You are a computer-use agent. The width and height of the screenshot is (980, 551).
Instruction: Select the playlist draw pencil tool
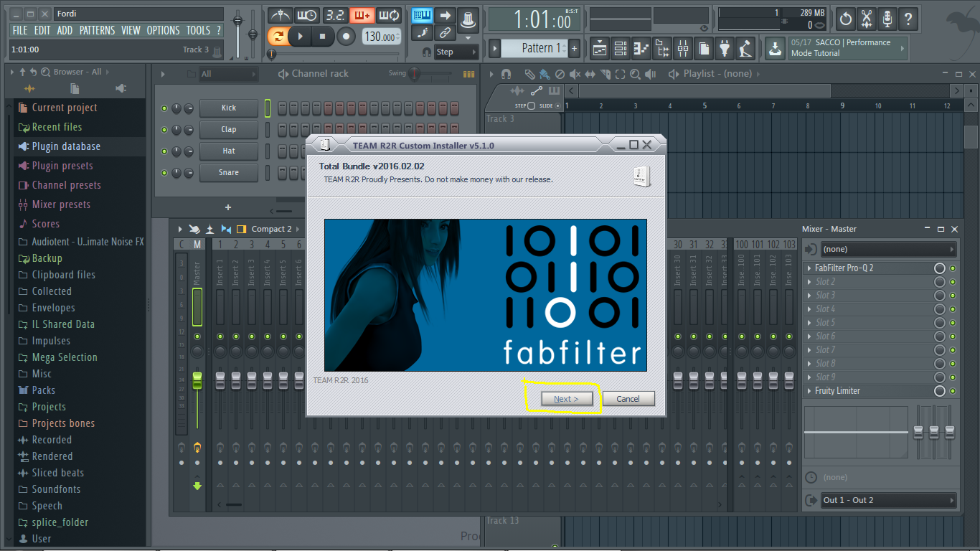pyautogui.click(x=529, y=74)
